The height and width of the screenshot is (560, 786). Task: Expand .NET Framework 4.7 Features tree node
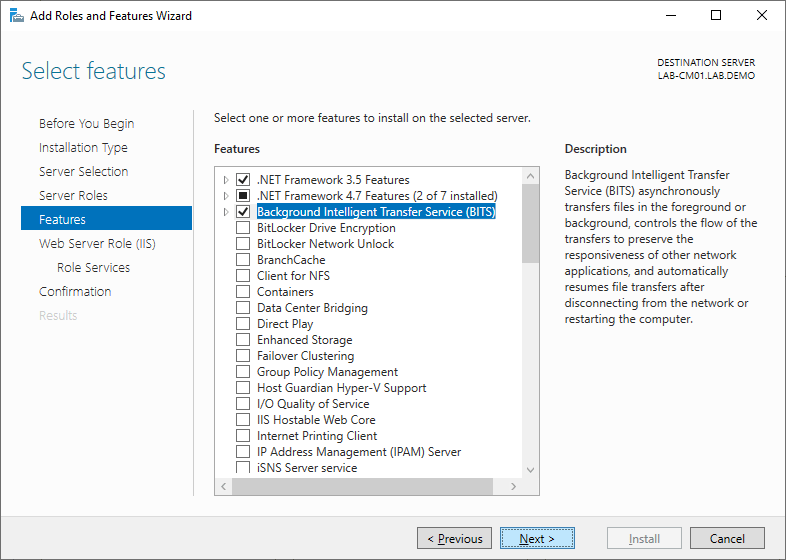pos(226,196)
